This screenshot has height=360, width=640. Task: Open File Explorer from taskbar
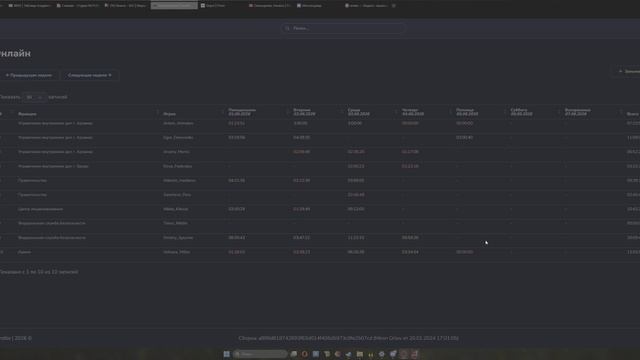point(360,354)
